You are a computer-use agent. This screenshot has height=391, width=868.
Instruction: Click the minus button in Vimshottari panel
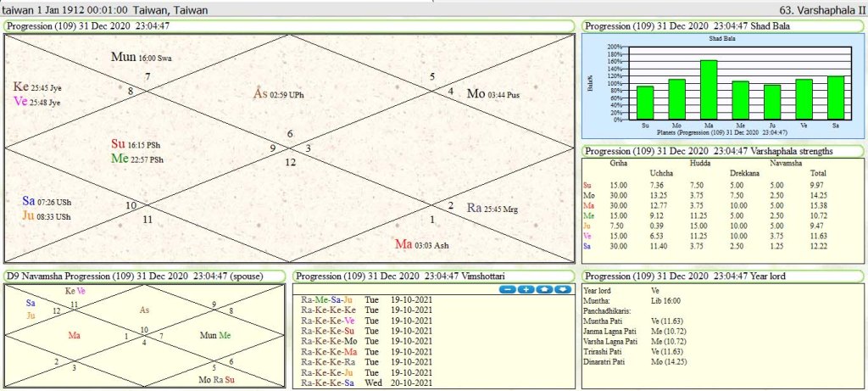click(507, 290)
